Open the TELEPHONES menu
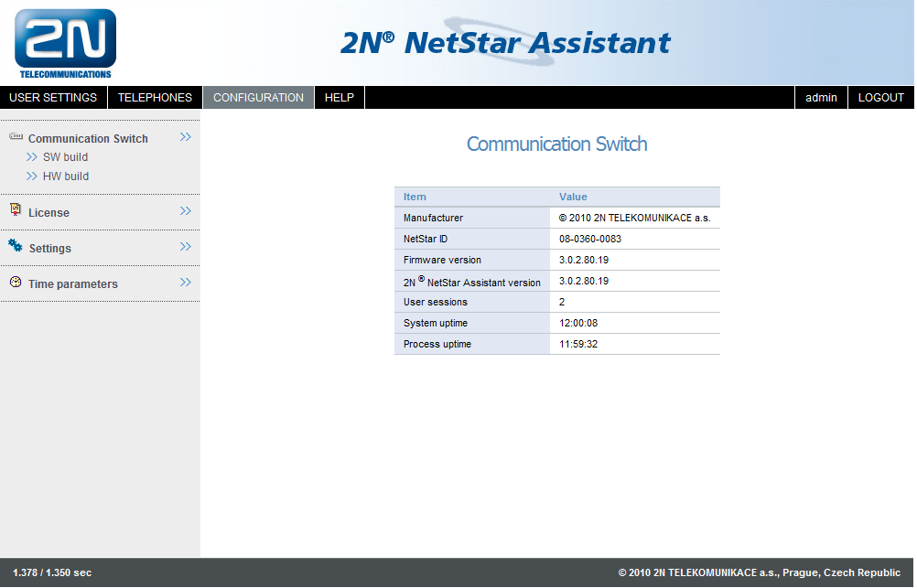The width and height of the screenshot is (917, 588). click(155, 98)
